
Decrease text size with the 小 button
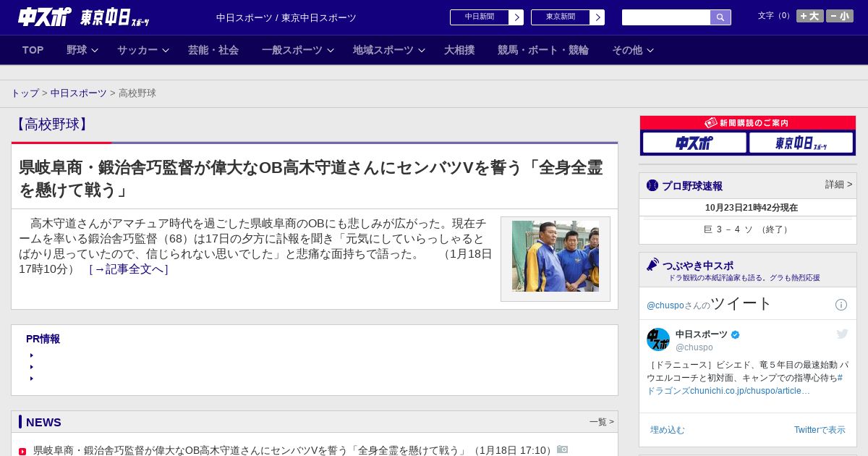pyautogui.click(x=840, y=16)
